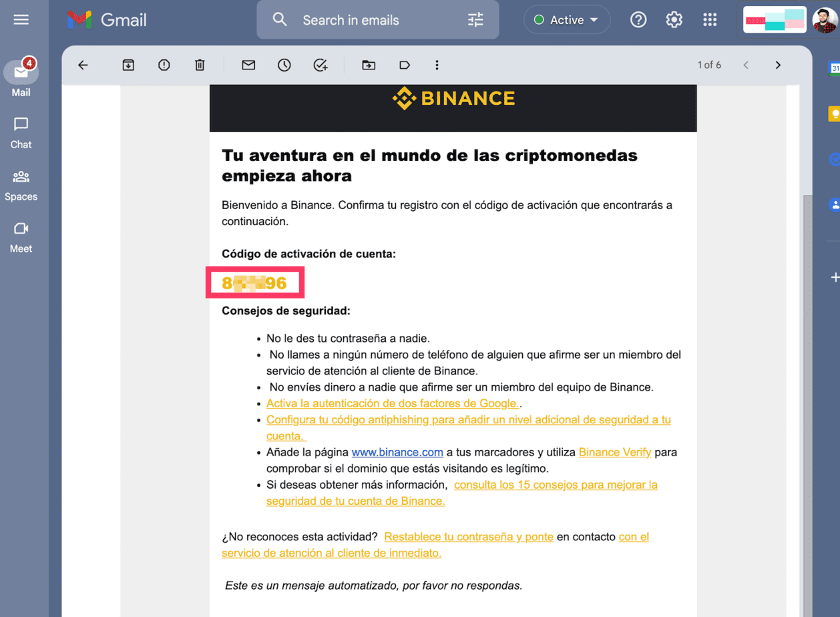Viewport: 840px width, 617px height.
Task: Open the More options three-dot menu
Action: tap(437, 65)
